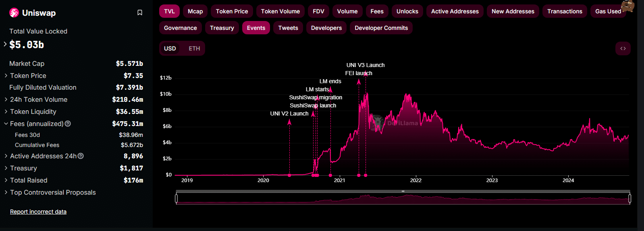The image size is (644, 231).
Task: Click the Fees 30d value $38.96m
Action: pos(131,135)
